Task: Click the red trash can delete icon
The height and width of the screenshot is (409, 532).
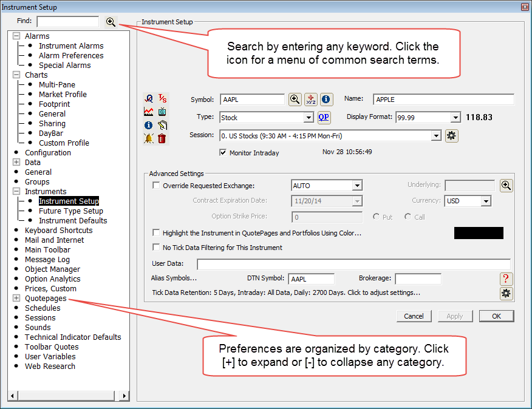Action: pos(162,138)
